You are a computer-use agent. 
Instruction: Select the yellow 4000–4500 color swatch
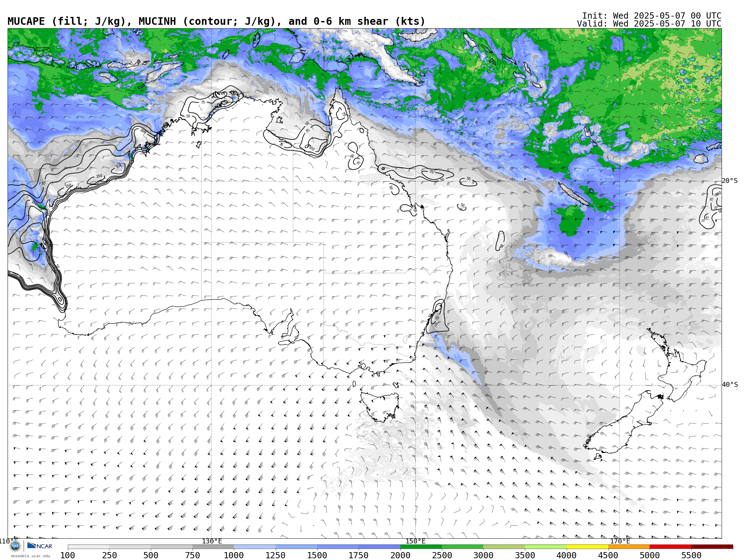(x=587, y=547)
